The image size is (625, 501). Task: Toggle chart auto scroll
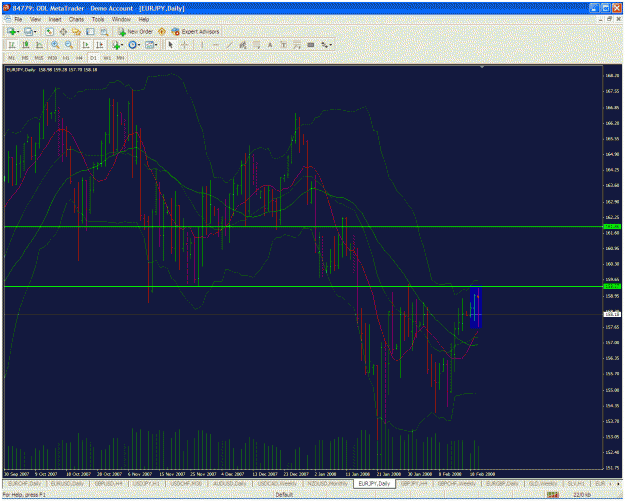86,45
